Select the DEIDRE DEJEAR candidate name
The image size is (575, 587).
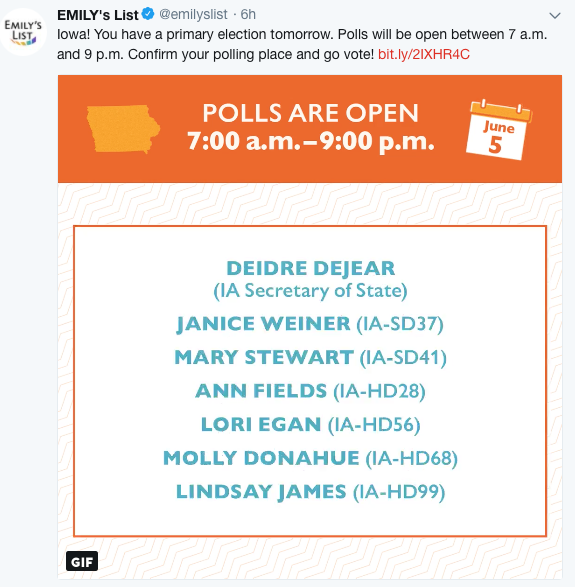coord(310,268)
